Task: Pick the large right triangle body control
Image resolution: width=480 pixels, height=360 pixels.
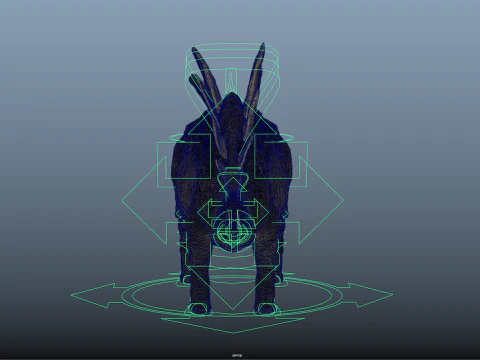Action: [321, 200]
